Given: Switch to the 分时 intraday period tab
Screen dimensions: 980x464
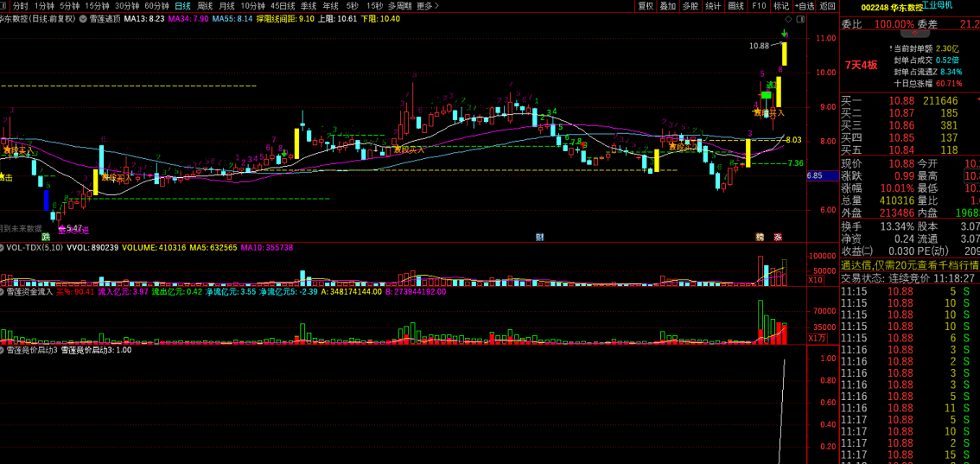Looking at the screenshot, I should 20,6.
